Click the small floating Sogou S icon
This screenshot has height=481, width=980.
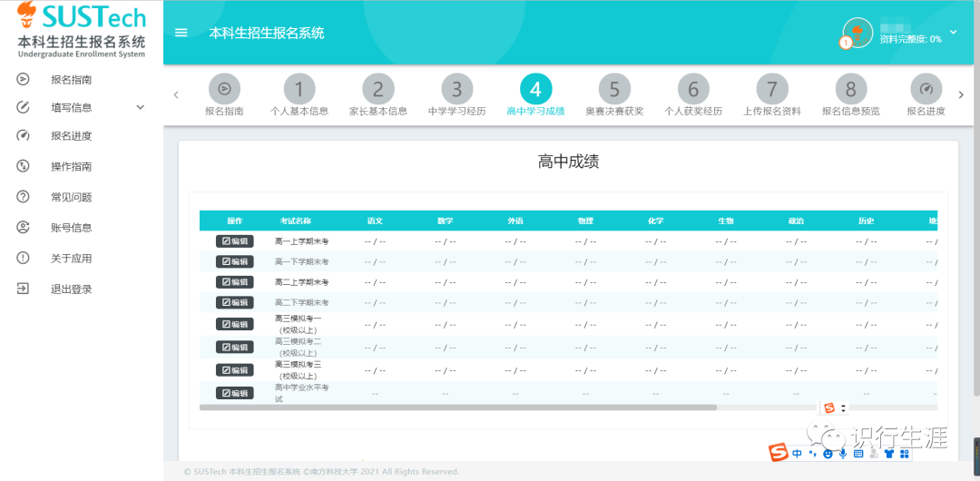(829, 407)
